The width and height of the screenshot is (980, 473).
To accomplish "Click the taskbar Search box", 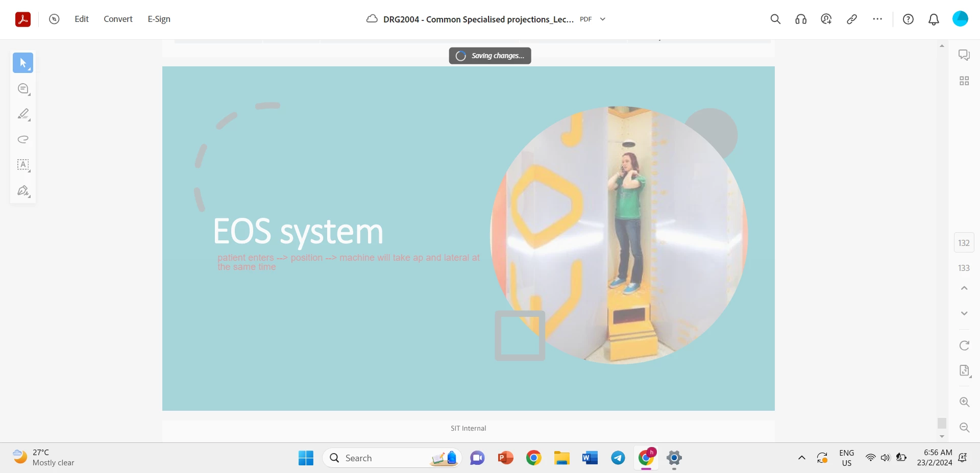I will click(x=392, y=458).
